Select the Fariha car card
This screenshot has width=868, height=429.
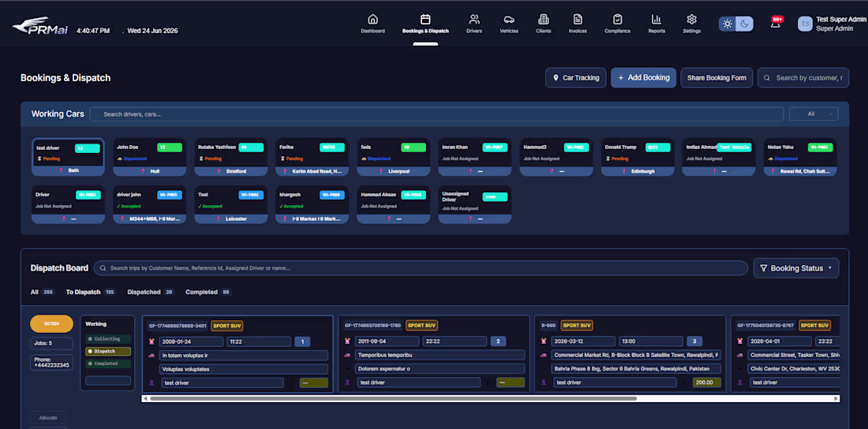click(312, 157)
